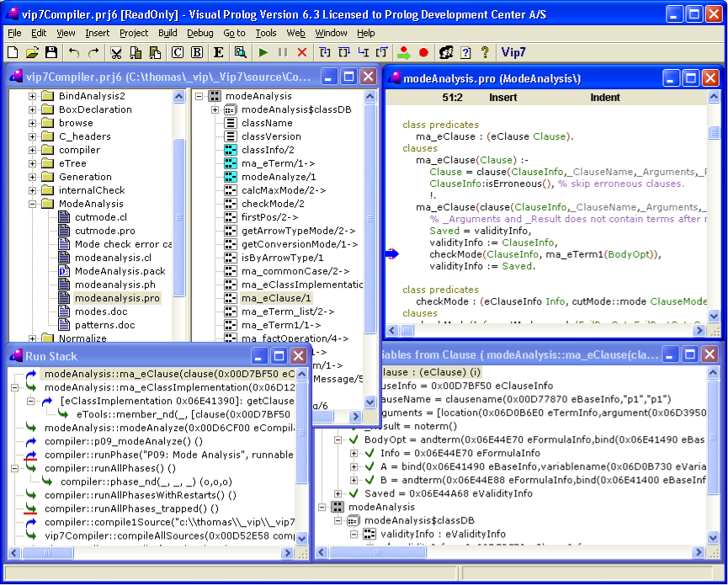The image size is (728, 585).
Task: Click the Step Into debug icon
Action: coord(325,52)
